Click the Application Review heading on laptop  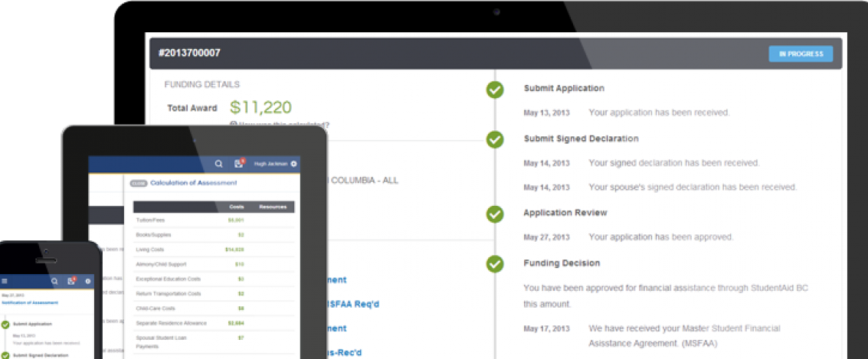point(565,212)
